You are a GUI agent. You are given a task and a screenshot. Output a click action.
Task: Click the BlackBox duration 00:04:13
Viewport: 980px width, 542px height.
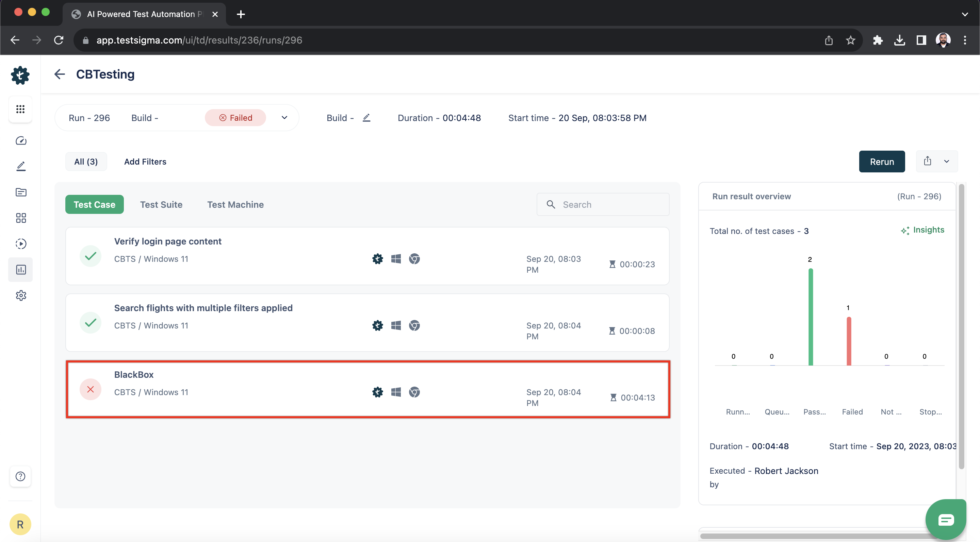click(638, 397)
